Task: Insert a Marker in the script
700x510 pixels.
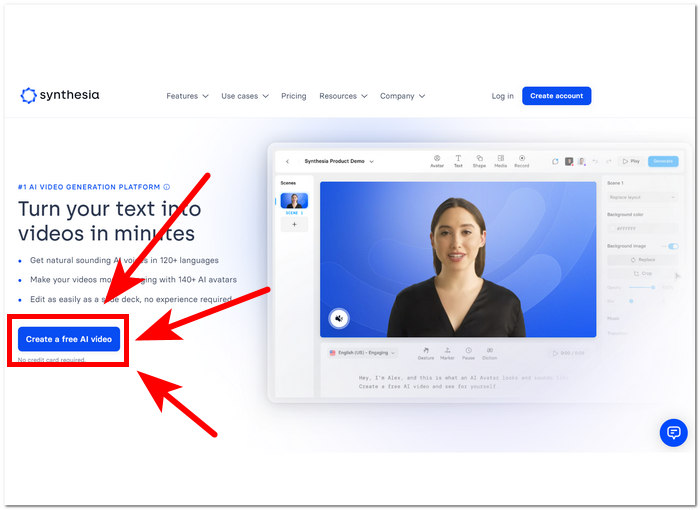Action: click(x=447, y=353)
